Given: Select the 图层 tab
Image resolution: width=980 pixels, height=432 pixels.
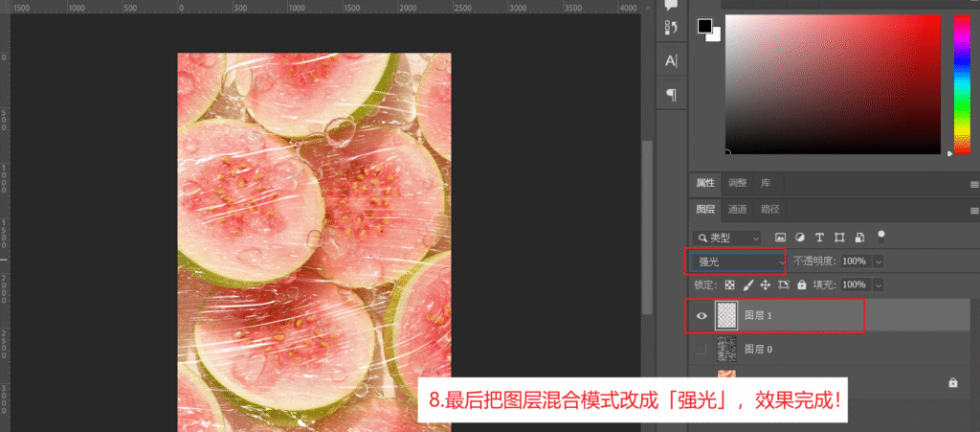Looking at the screenshot, I should (706, 210).
